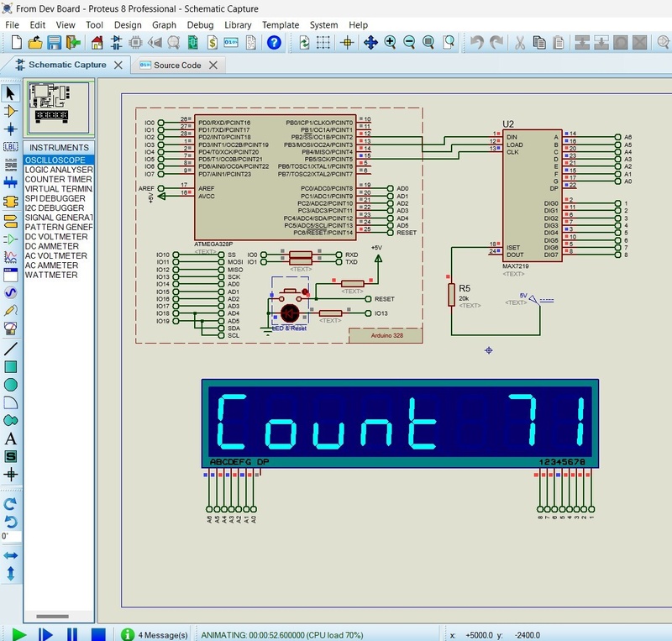
Task: Switch to the Source Code tab
Action: [x=177, y=66]
